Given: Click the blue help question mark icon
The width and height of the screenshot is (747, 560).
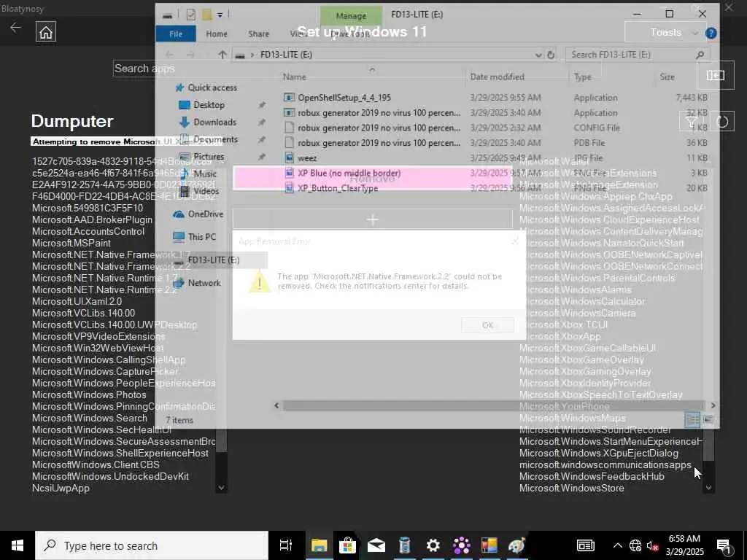Looking at the screenshot, I should coord(711,33).
